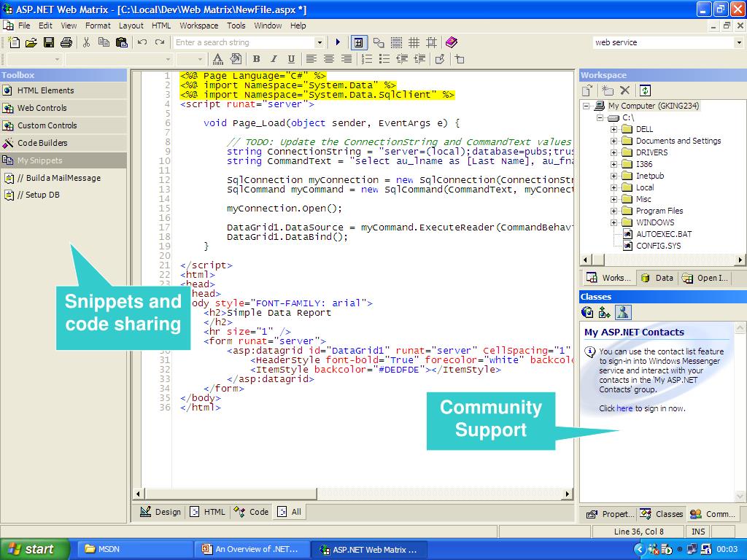Increase the indent level
This screenshot has width=747, height=560.
coord(419,59)
